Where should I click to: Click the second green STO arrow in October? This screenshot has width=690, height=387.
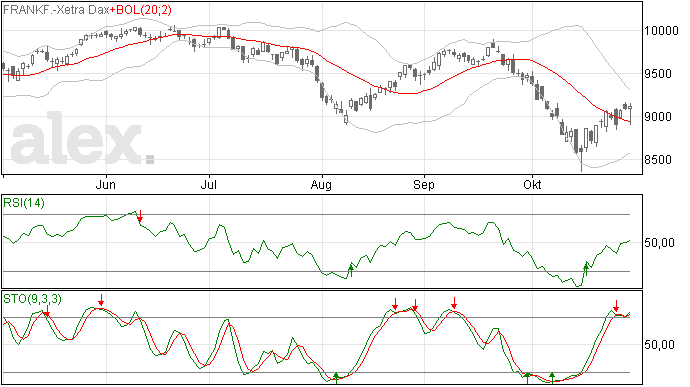(552, 378)
